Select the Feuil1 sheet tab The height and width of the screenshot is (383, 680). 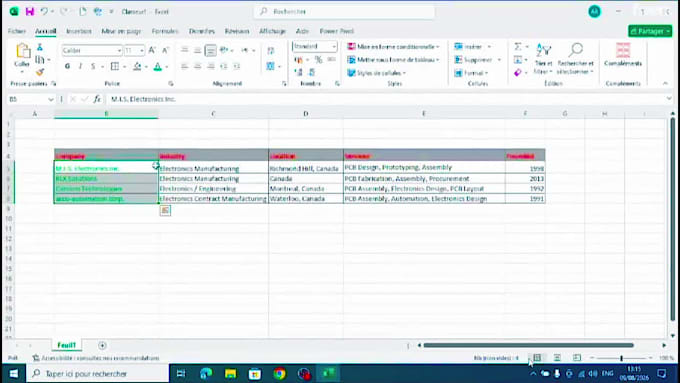click(66, 345)
